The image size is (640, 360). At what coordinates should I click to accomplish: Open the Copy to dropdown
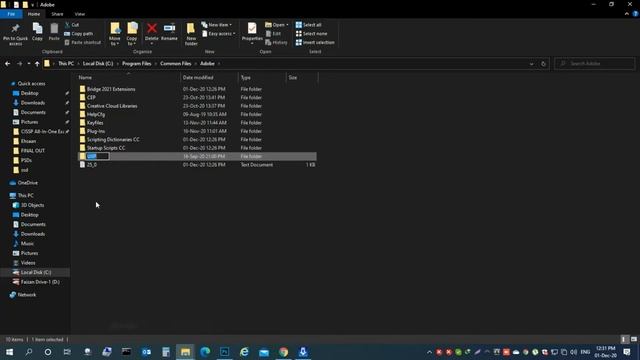coord(132,34)
